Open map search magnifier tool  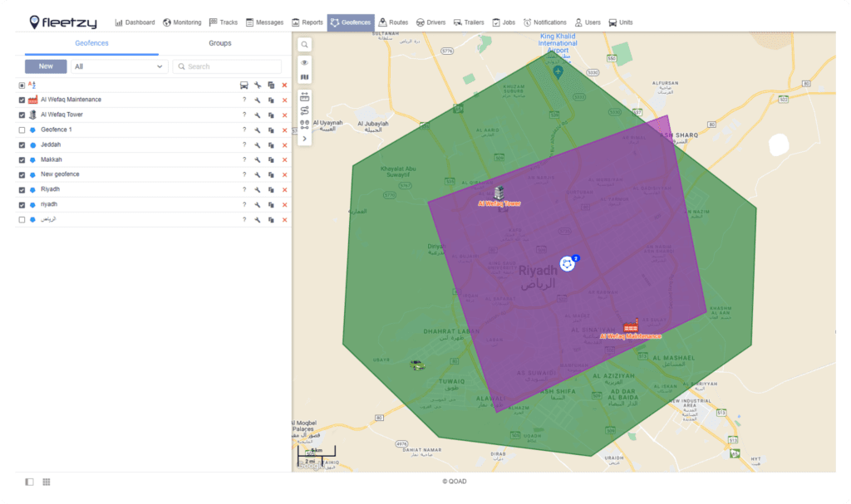point(304,45)
